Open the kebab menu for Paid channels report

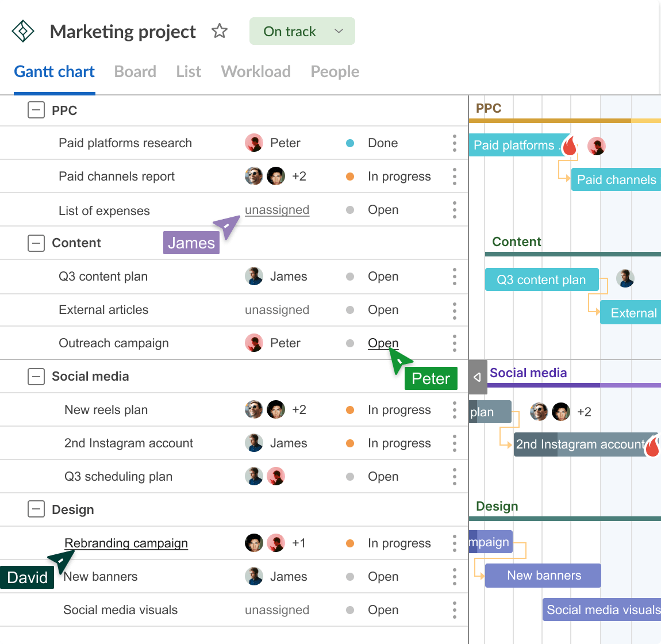(454, 177)
